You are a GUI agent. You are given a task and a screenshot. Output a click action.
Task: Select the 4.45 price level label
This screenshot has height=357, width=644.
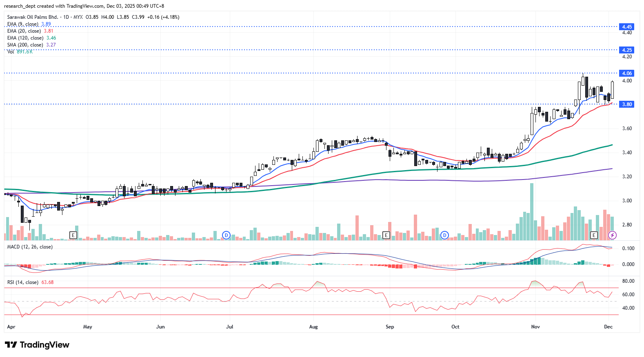[x=626, y=27]
